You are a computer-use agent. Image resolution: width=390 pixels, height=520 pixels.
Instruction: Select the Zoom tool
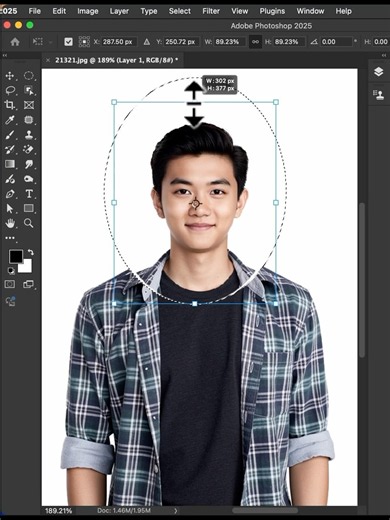click(29, 223)
